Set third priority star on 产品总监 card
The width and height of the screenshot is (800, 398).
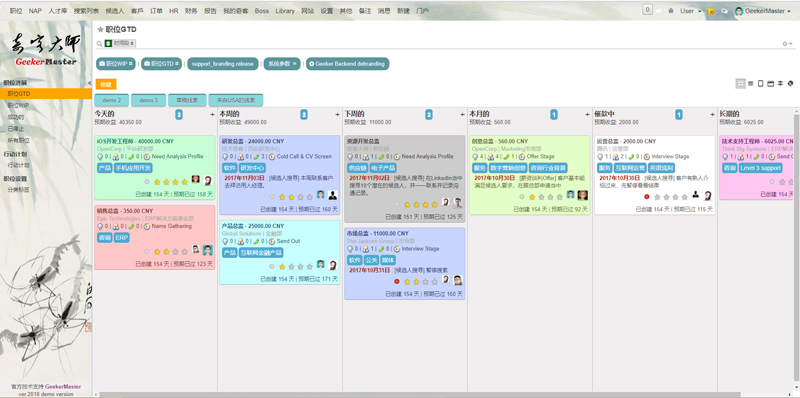(x=301, y=266)
